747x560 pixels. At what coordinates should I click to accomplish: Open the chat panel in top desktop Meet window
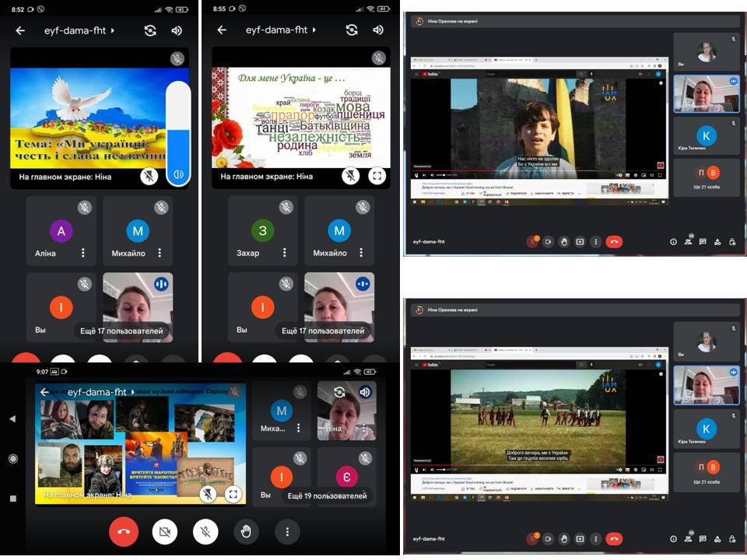point(703,242)
